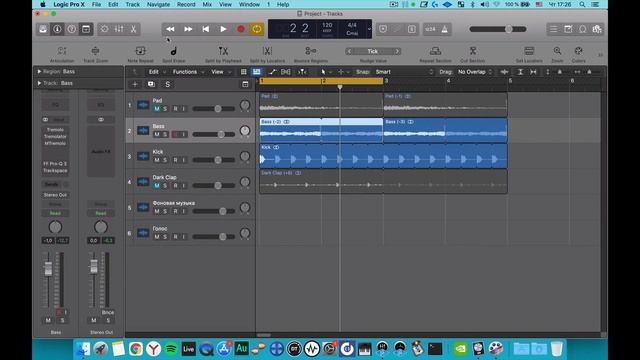Click the Articulation toolbar icon
Image resolution: width=640 pixels, height=360 pixels.
pos(62,51)
